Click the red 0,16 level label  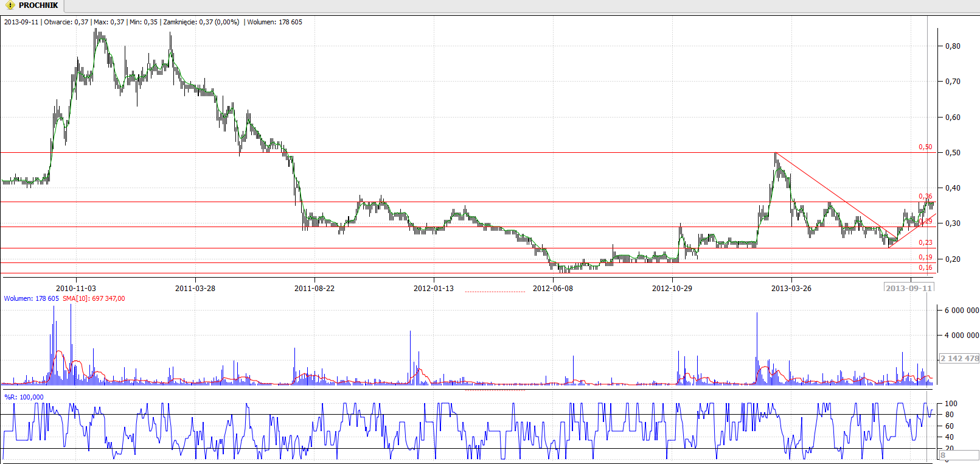coord(925,267)
